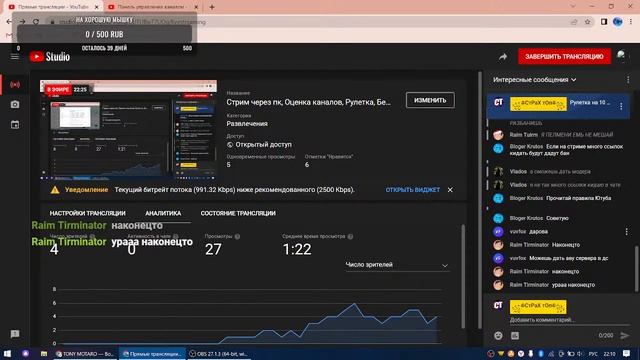Open three-dot menu on pinned Рулетка message
This screenshot has width=640, height=360.
click(x=621, y=107)
